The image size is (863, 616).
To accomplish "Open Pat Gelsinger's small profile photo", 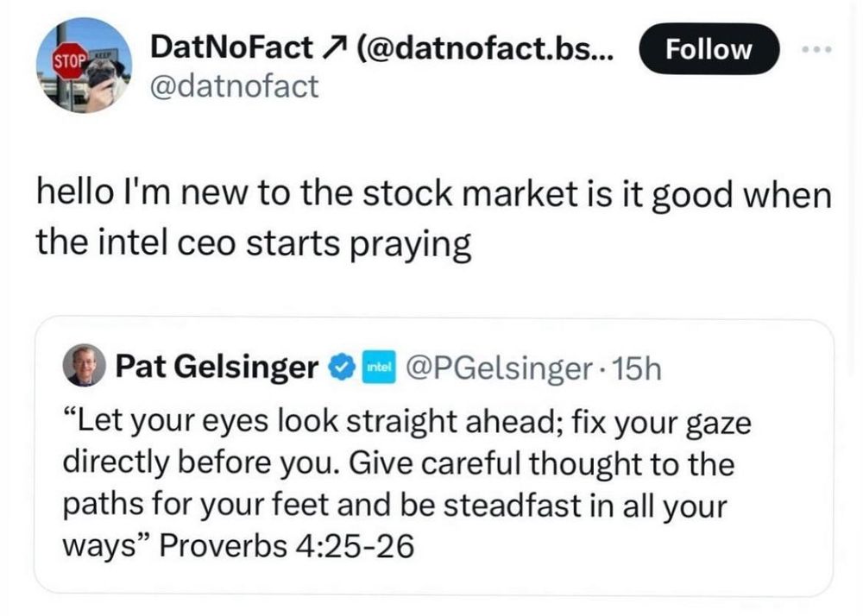I will (84, 368).
